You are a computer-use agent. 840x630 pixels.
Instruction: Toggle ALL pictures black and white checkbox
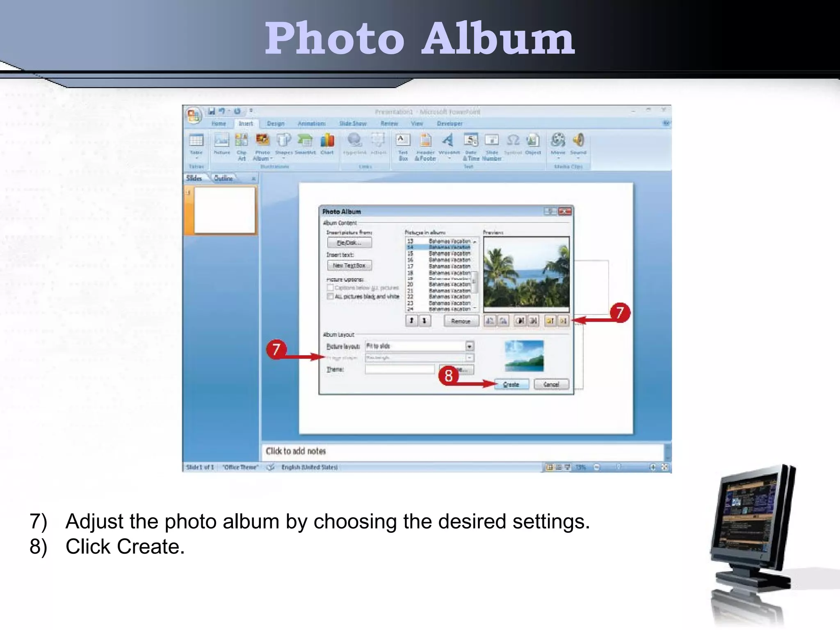330,296
